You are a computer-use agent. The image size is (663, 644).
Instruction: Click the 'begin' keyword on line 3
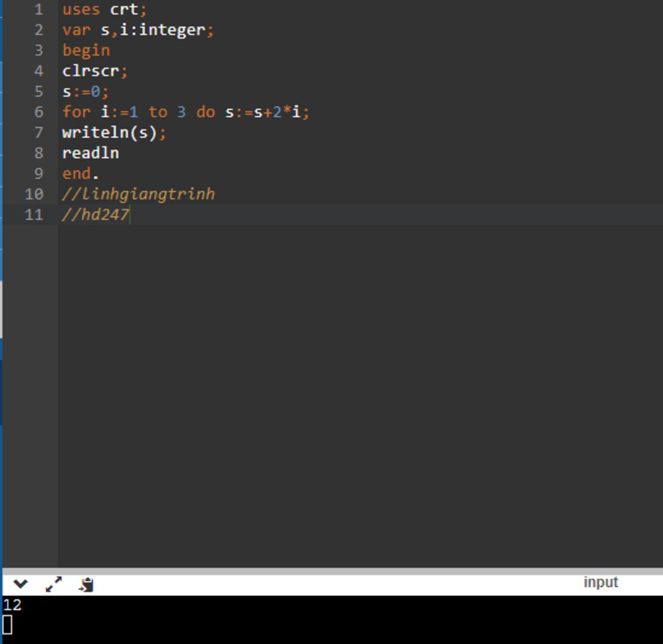pyautogui.click(x=86, y=51)
